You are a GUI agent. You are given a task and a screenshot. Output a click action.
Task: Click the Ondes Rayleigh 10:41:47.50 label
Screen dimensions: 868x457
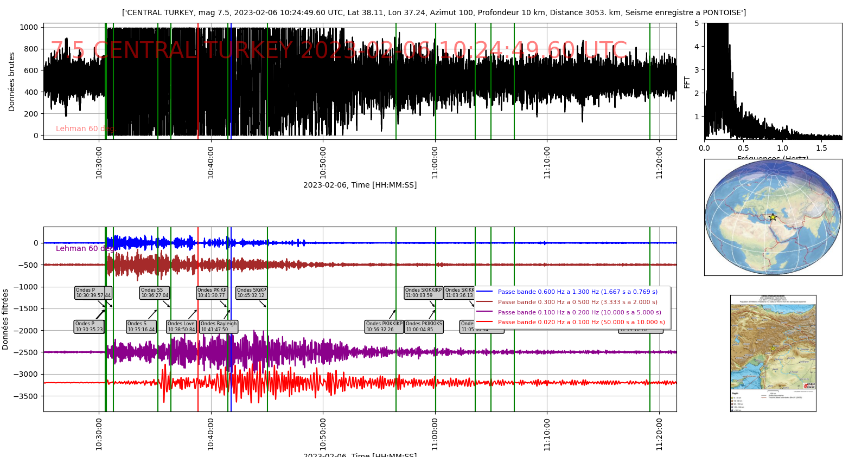(x=219, y=327)
